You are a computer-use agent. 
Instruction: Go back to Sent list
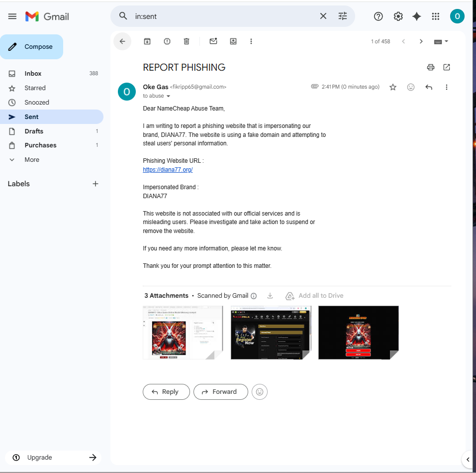coord(122,41)
